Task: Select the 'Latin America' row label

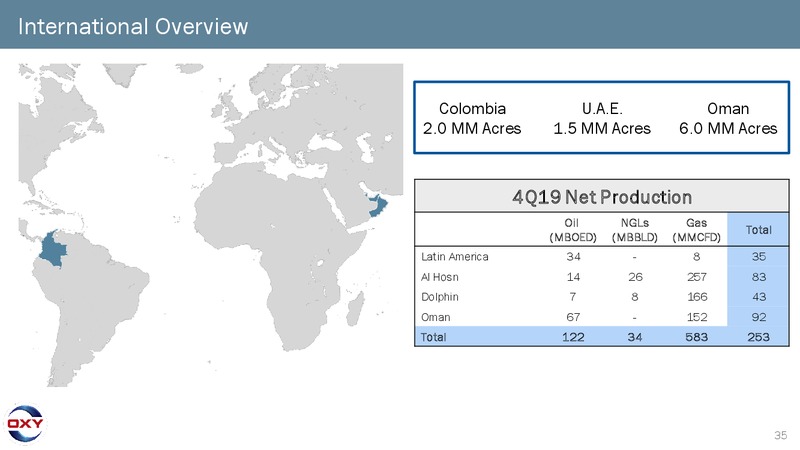Action: 455,257
